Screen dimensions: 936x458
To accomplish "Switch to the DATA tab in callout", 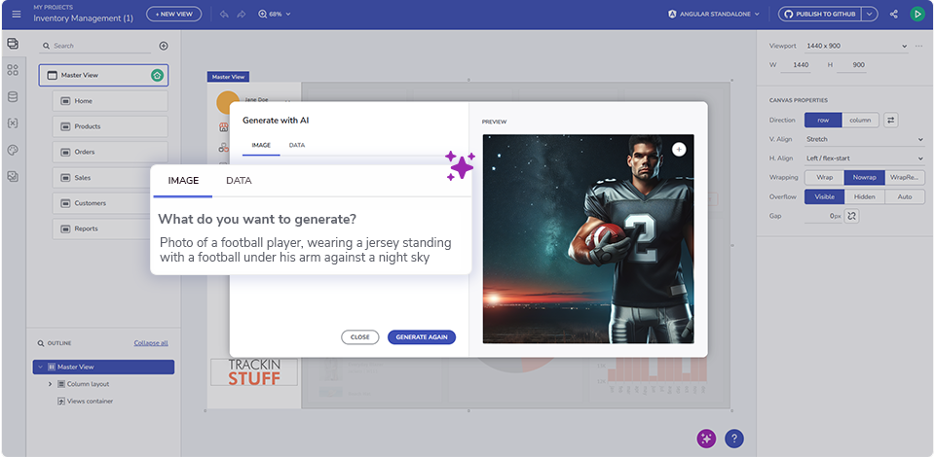I will click(239, 181).
